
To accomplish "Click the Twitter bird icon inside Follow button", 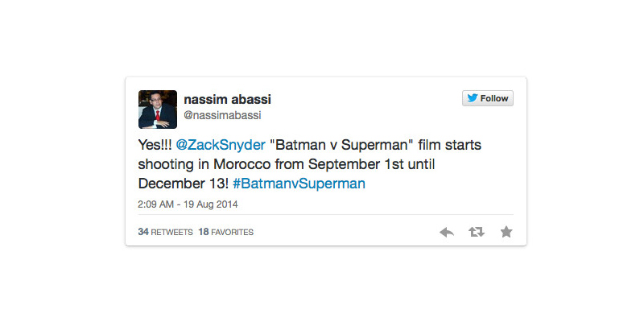I will (x=473, y=98).
